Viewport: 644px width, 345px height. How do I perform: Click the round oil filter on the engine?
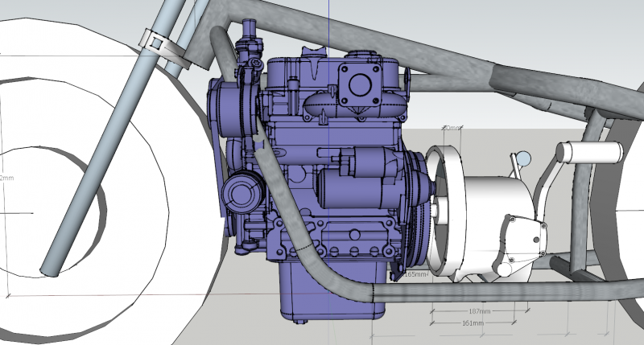pos(243,191)
